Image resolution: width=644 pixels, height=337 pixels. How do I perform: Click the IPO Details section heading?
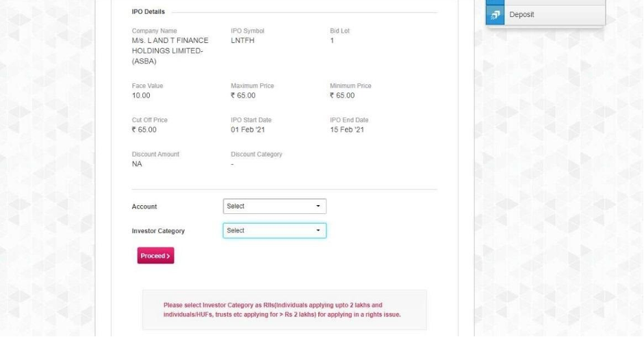(148, 12)
